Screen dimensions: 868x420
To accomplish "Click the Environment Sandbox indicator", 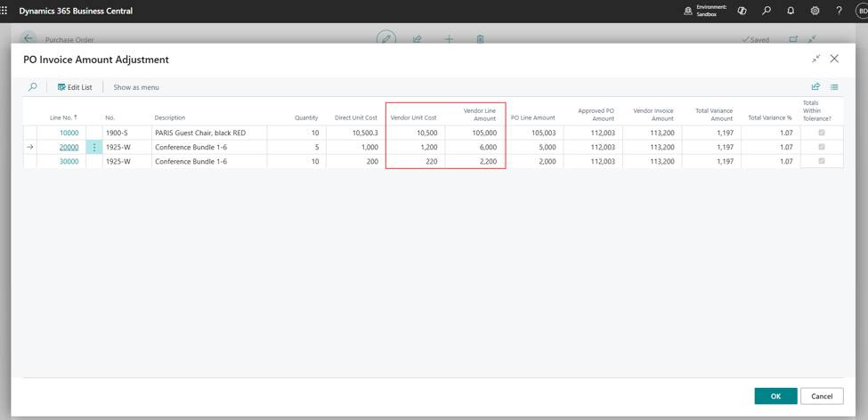I will coord(706,11).
